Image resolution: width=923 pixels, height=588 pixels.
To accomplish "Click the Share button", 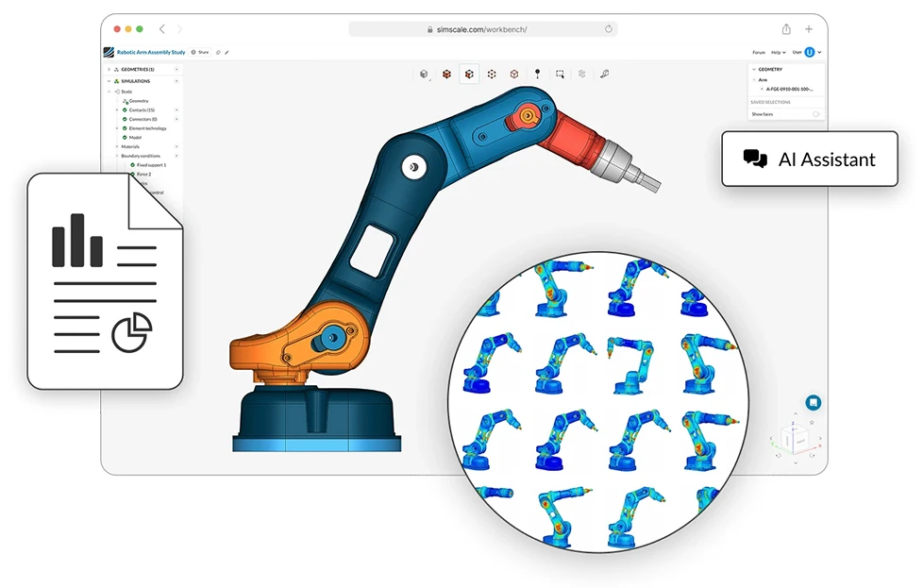I will click(x=201, y=52).
